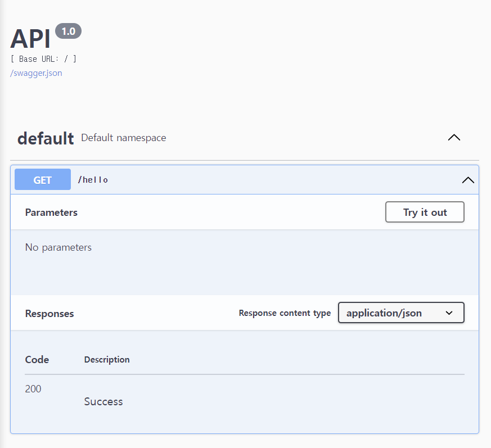491x448 pixels.
Task: Click the API title heading
Action: click(x=30, y=39)
